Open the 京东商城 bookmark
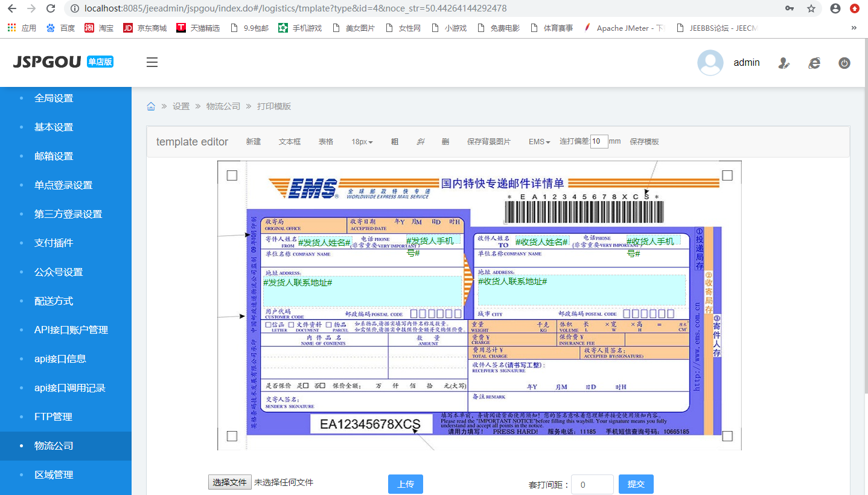Viewport: 868px width, 495px height. (145, 28)
